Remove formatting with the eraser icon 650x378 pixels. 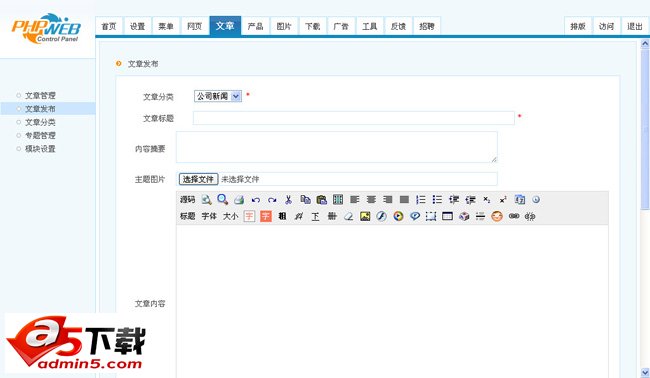point(349,216)
